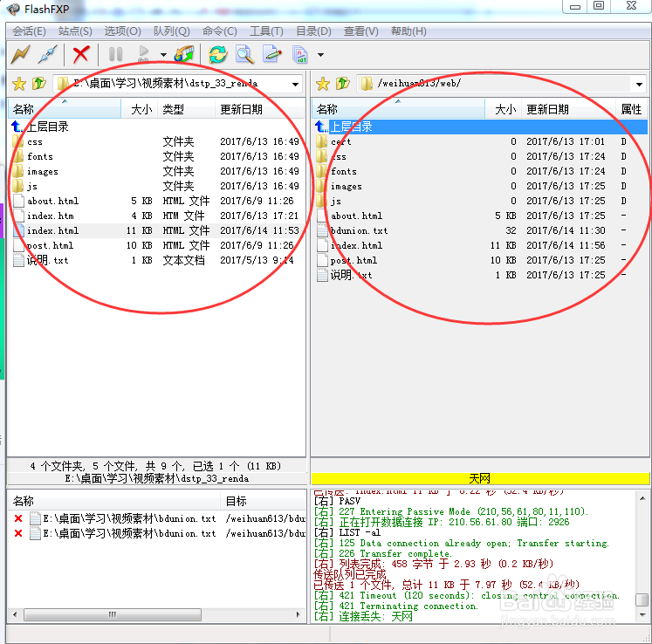Sort remote pane by 属性 column

[x=631, y=109]
